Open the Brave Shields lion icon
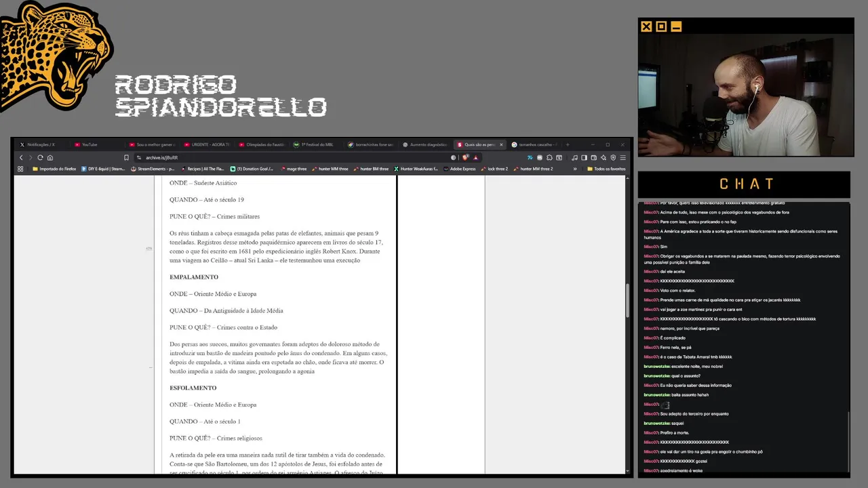The image size is (868, 488). [466, 157]
